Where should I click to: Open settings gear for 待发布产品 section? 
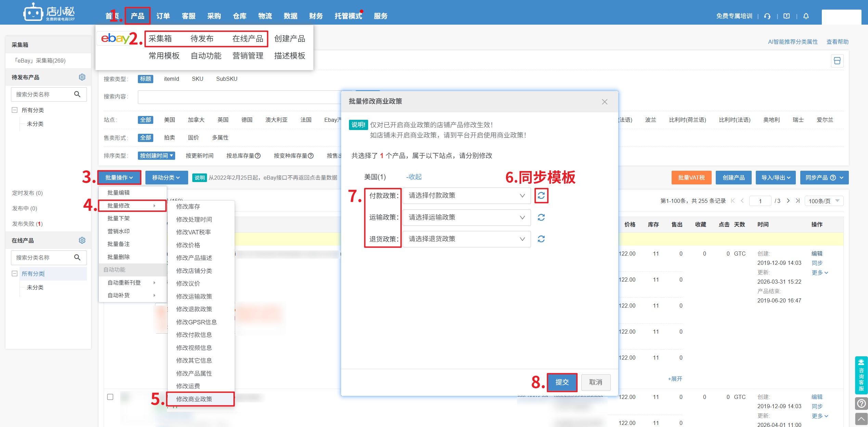pos(82,77)
